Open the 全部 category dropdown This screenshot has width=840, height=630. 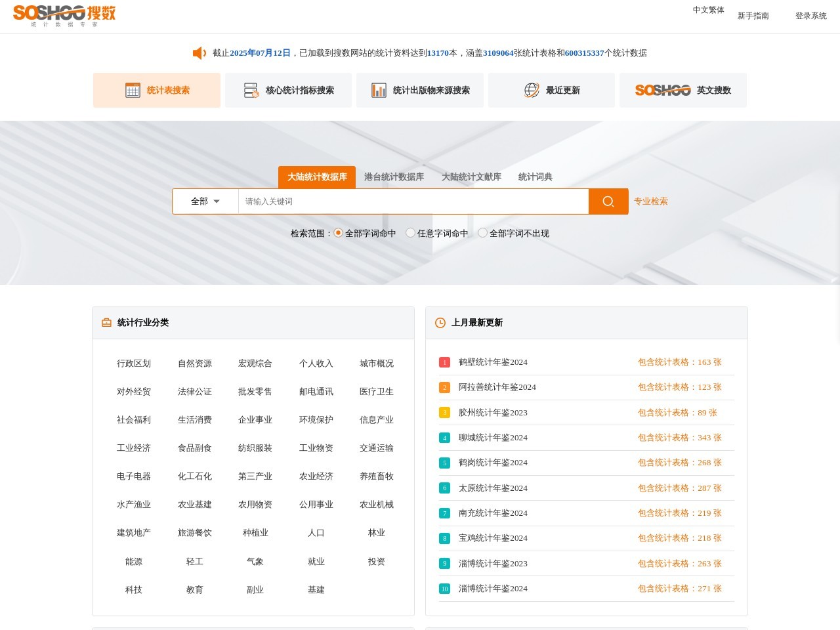click(x=205, y=201)
